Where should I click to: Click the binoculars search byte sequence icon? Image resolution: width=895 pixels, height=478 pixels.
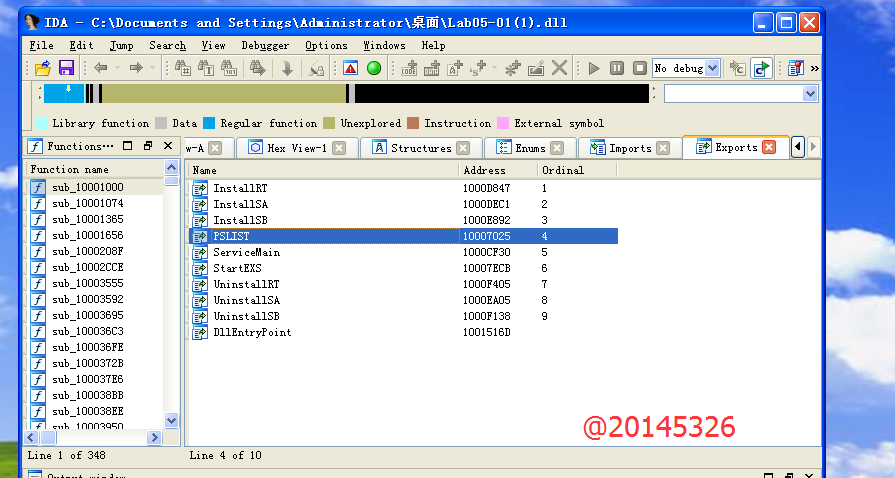[229, 69]
